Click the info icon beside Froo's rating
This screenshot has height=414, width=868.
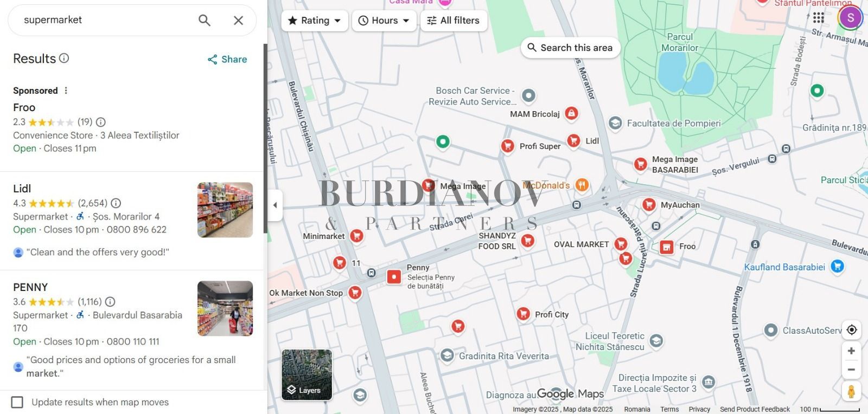pyautogui.click(x=101, y=122)
